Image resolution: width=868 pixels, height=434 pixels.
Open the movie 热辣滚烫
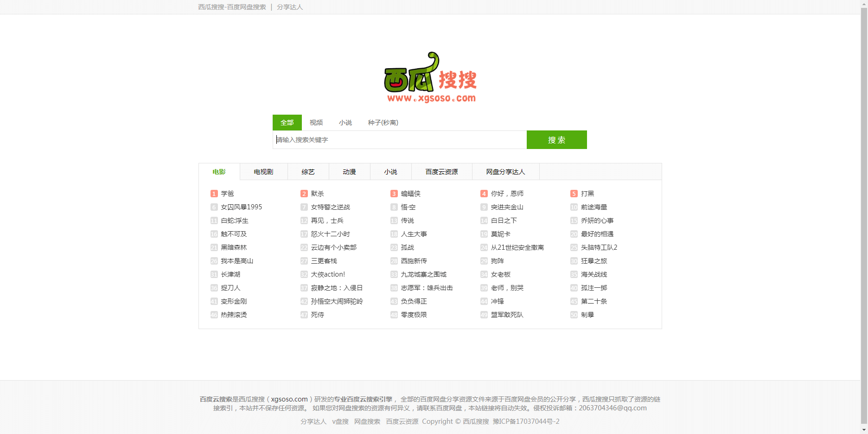[234, 315]
